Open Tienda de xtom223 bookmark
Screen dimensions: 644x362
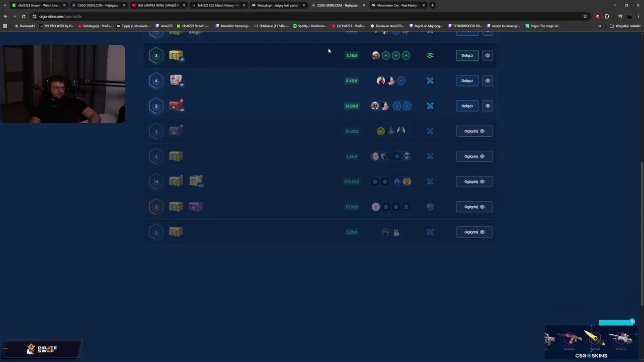[387, 26]
